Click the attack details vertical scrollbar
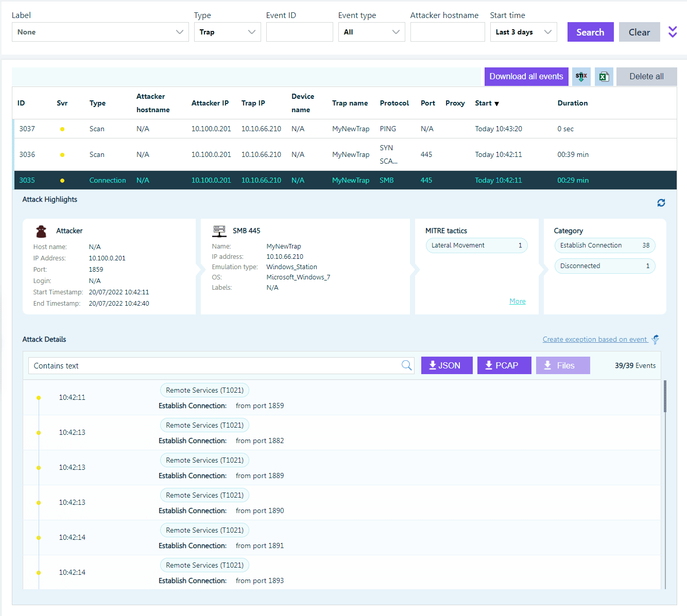The height and width of the screenshot is (616, 687). (x=665, y=397)
